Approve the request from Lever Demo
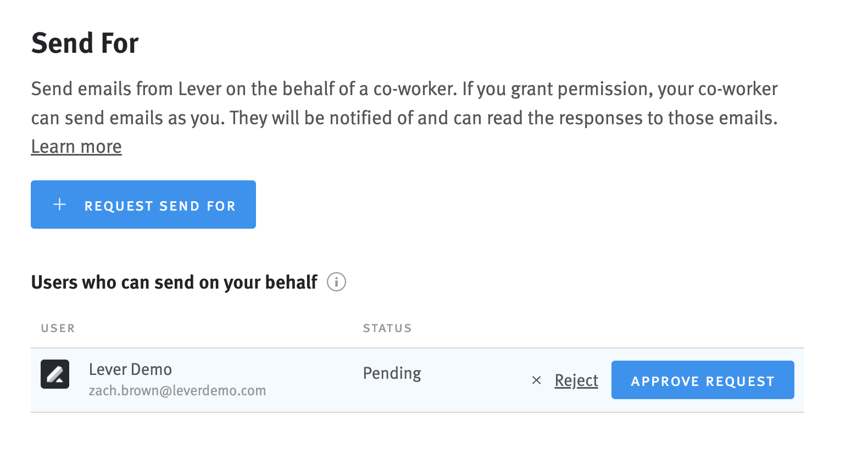Viewport: 868px width, 475px height. 703,380
